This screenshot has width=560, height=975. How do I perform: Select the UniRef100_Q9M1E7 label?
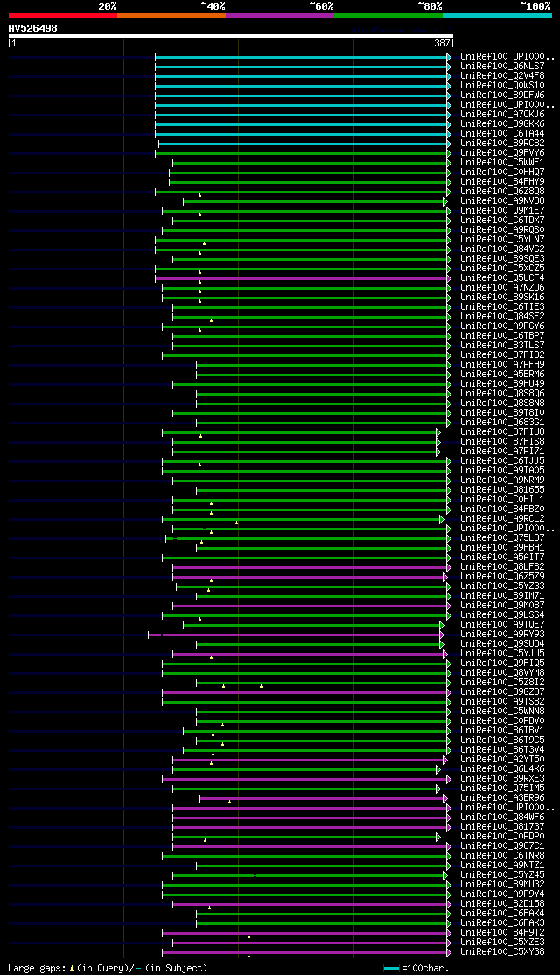coord(503,211)
